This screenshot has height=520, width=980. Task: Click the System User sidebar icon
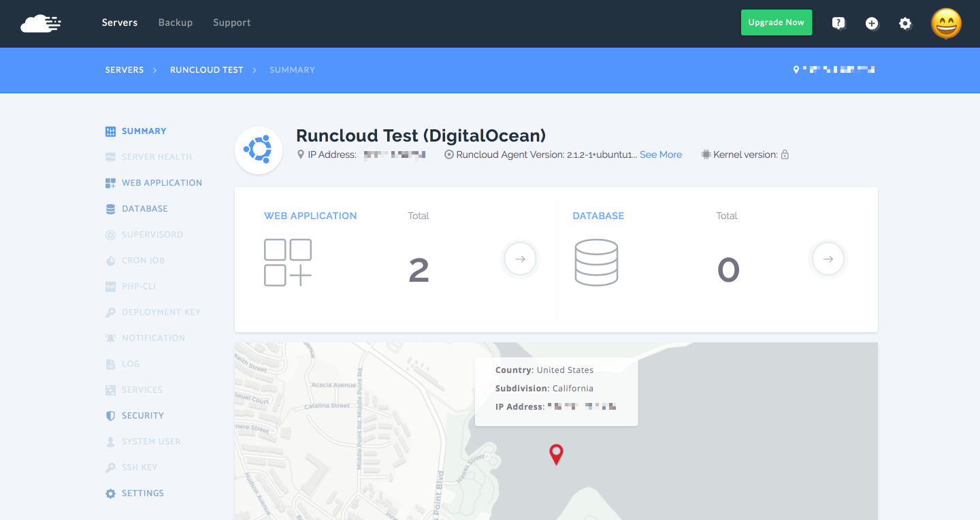(x=110, y=442)
